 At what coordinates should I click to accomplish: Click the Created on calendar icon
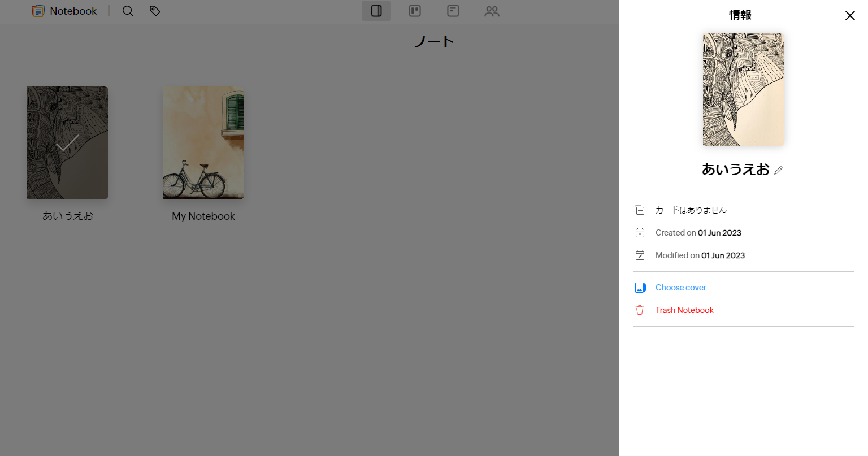[639, 232]
